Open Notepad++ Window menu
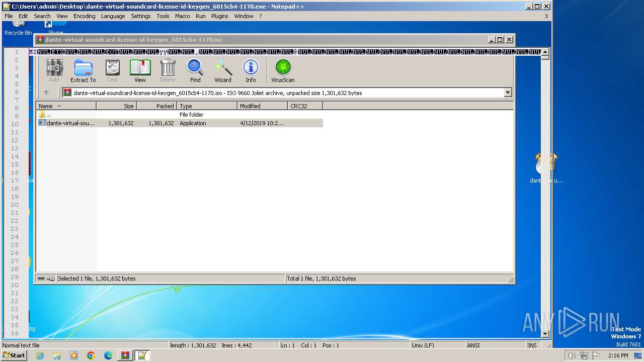The width and height of the screenshot is (644, 362). [244, 16]
